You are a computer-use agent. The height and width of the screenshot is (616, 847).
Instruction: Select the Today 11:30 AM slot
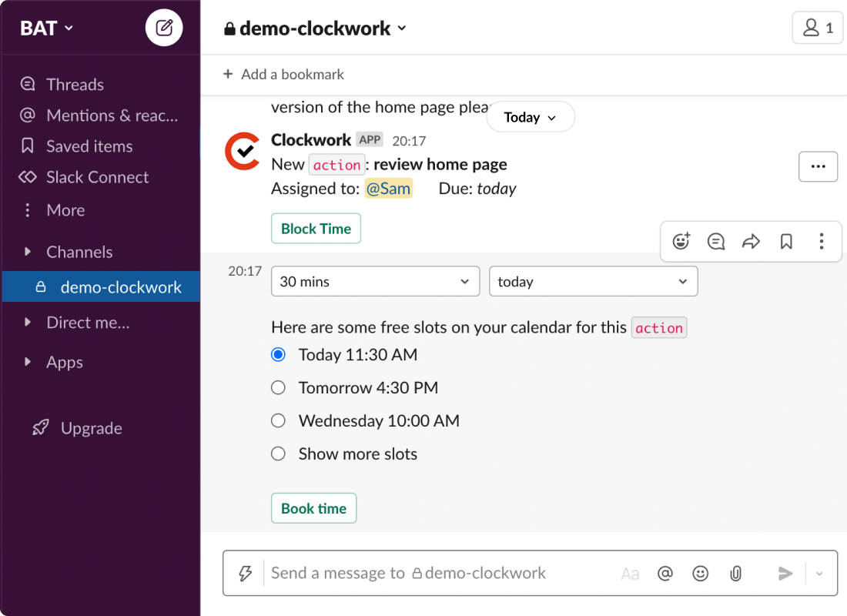click(278, 354)
